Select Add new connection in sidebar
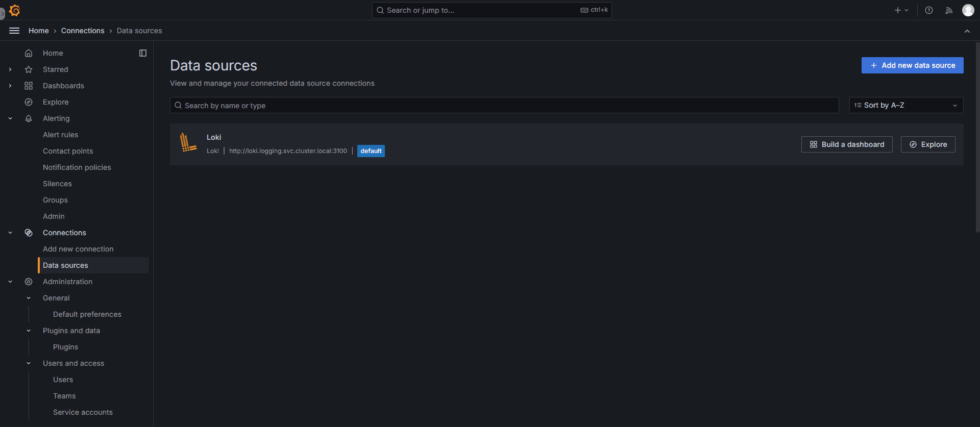Image resolution: width=980 pixels, height=427 pixels. click(x=78, y=249)
